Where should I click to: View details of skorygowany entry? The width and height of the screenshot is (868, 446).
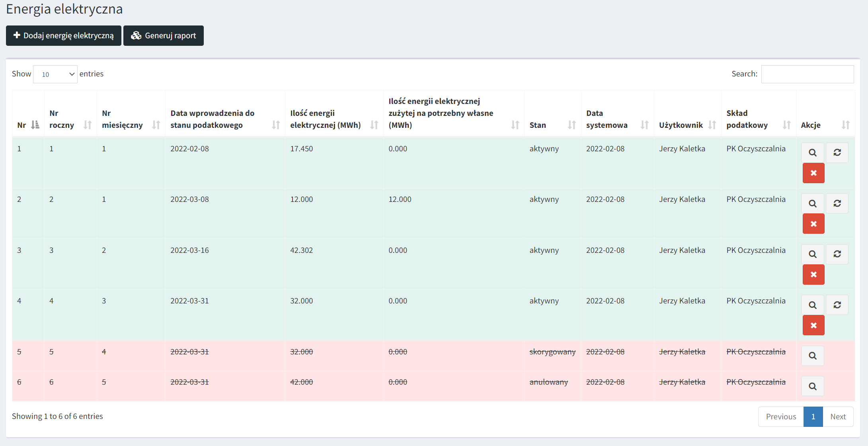click(x=812, y=356)
